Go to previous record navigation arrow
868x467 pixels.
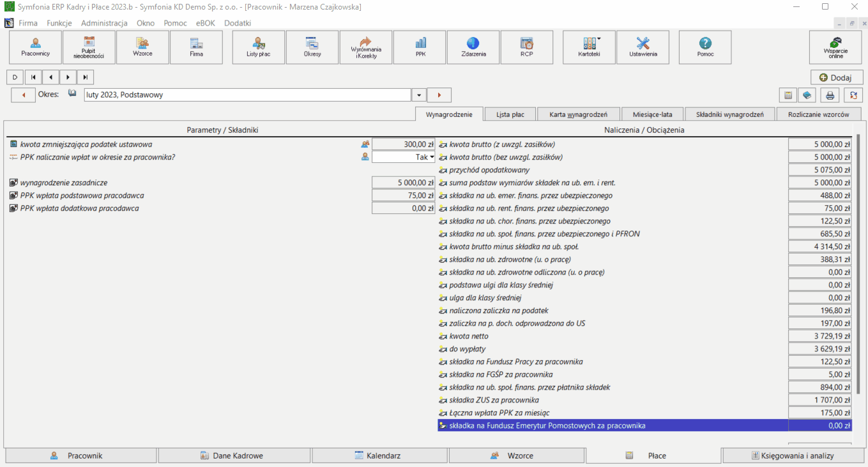point(50,77)
